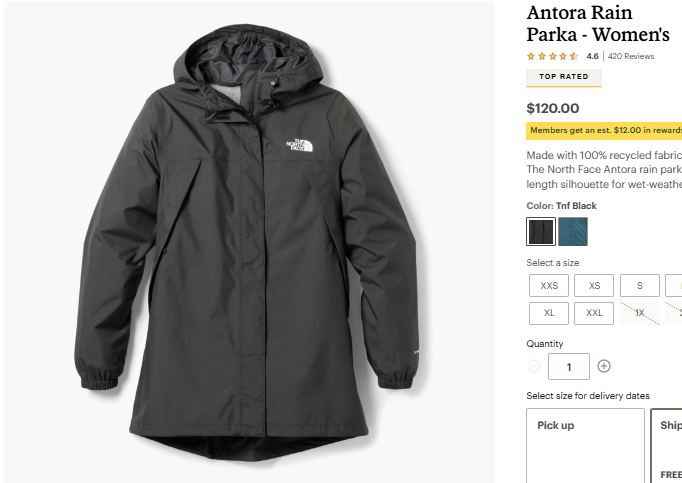Increase quantity with the plus icon
Screen dimensions: 682x483
coord(604,366)
